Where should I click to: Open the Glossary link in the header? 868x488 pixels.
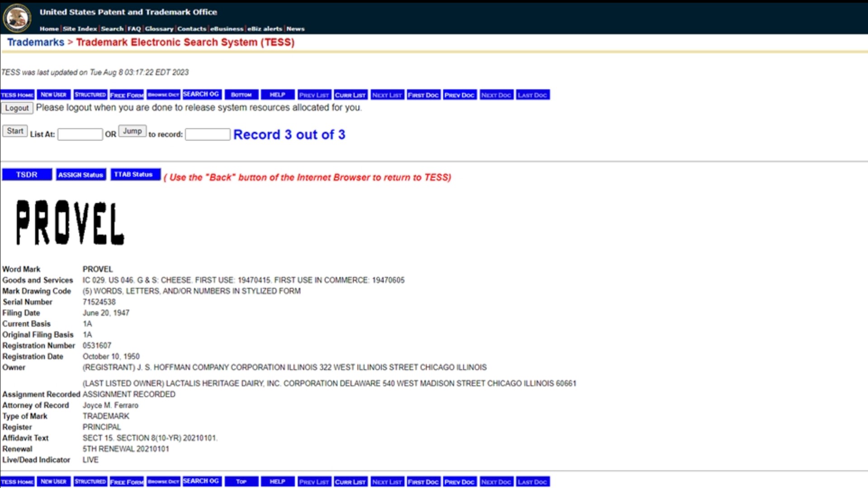159,28
